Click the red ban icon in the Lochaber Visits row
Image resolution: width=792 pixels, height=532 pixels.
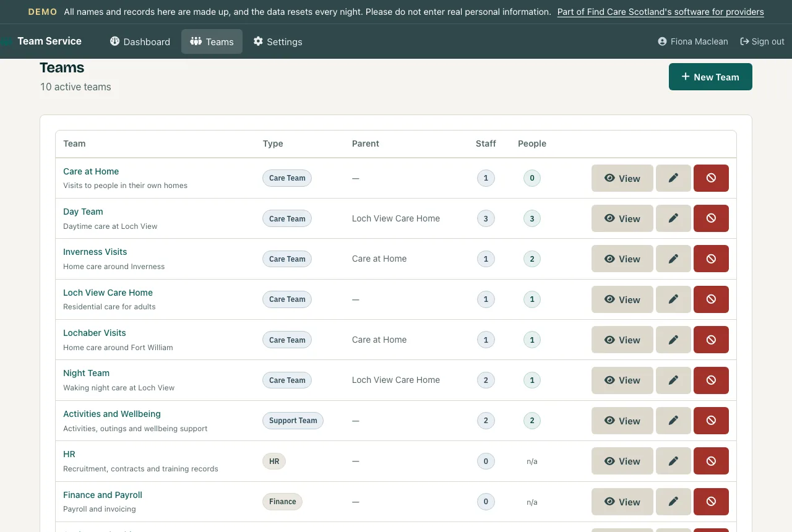tap(711, 340)
